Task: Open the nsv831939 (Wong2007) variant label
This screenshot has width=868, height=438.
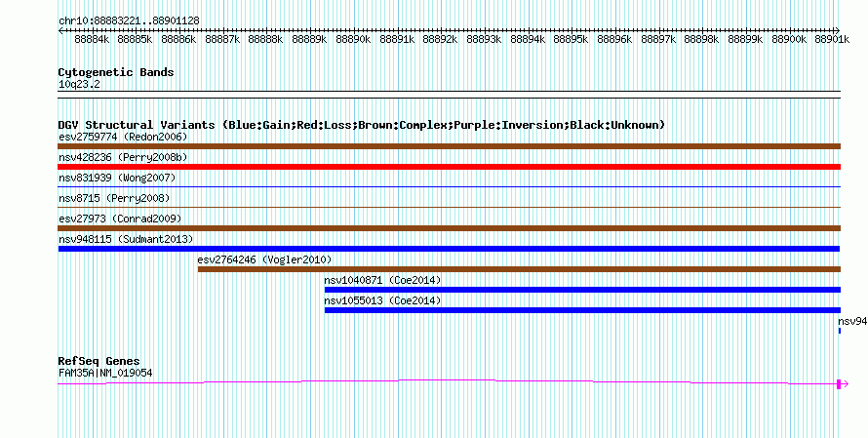Action: [117, 178]
